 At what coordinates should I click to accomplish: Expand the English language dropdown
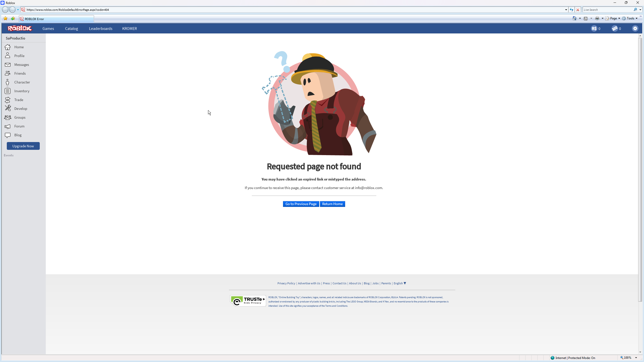click(x=400, y=283)
